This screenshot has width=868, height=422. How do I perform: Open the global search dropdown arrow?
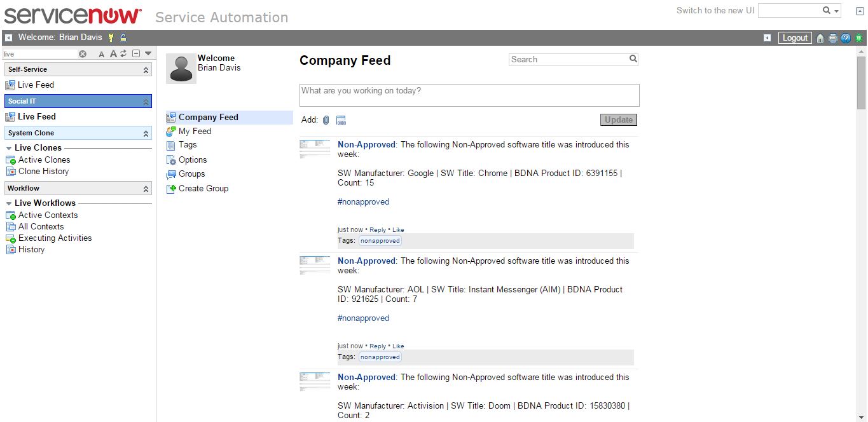click(x=837, y=11)
